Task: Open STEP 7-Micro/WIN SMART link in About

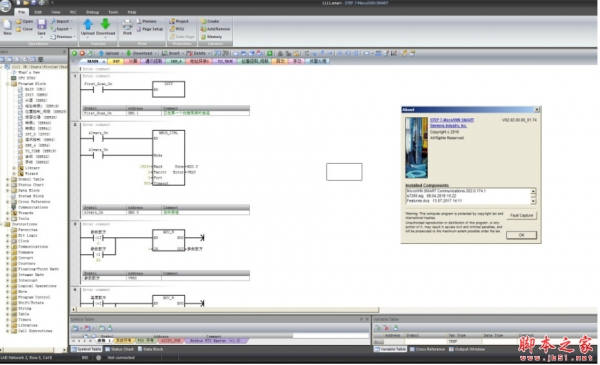Action: click(452, 120)
